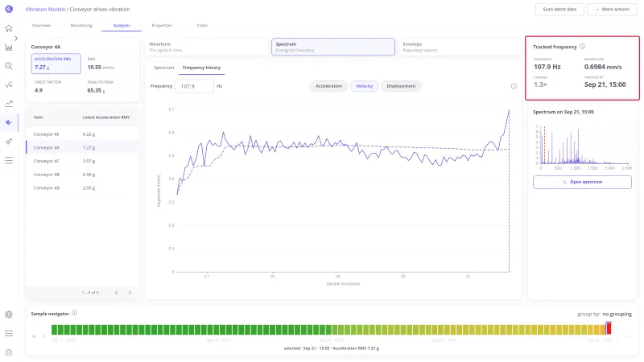
Task: Click the Open spectrum button
Action: tap(582, 182)
